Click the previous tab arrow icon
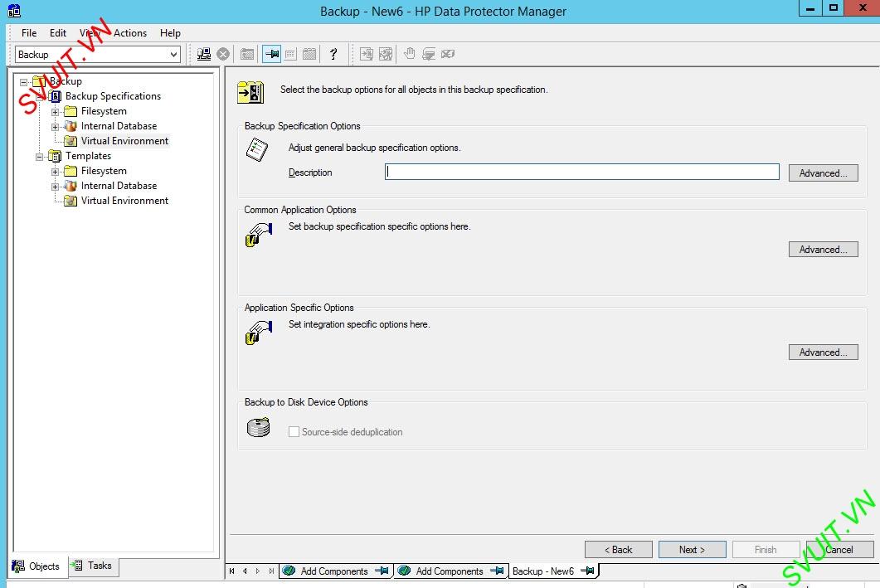 [245, 571]
